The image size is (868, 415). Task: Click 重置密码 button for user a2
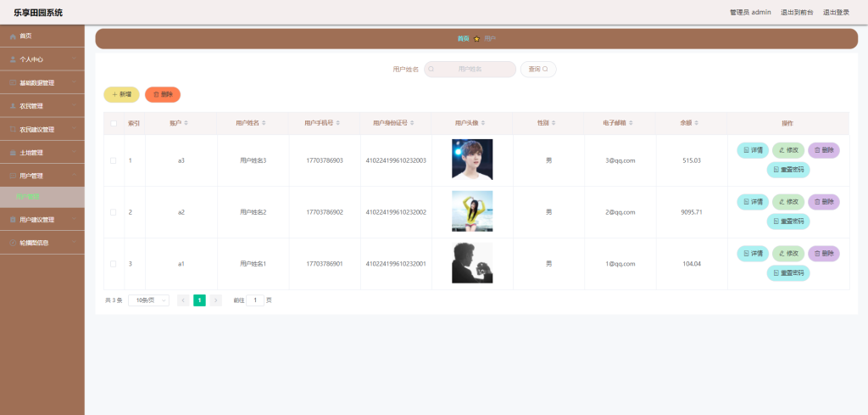(788, 222)
